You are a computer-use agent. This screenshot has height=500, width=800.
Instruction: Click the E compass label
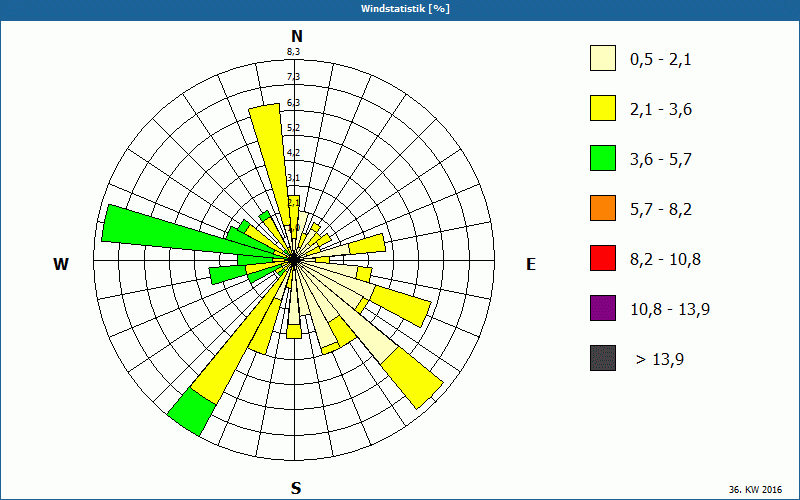[x=531, y=264]
